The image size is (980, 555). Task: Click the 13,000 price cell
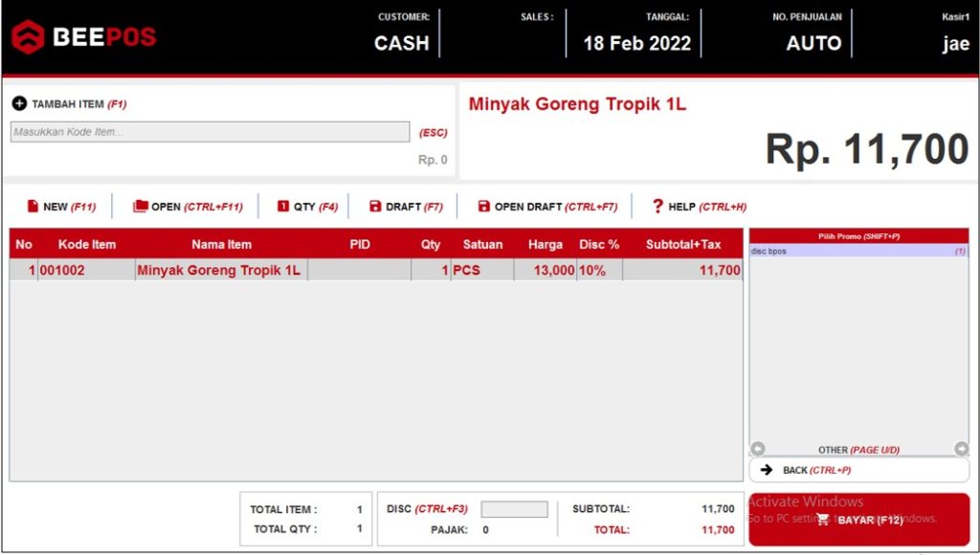pyautogui.click(x=545, y=270)
